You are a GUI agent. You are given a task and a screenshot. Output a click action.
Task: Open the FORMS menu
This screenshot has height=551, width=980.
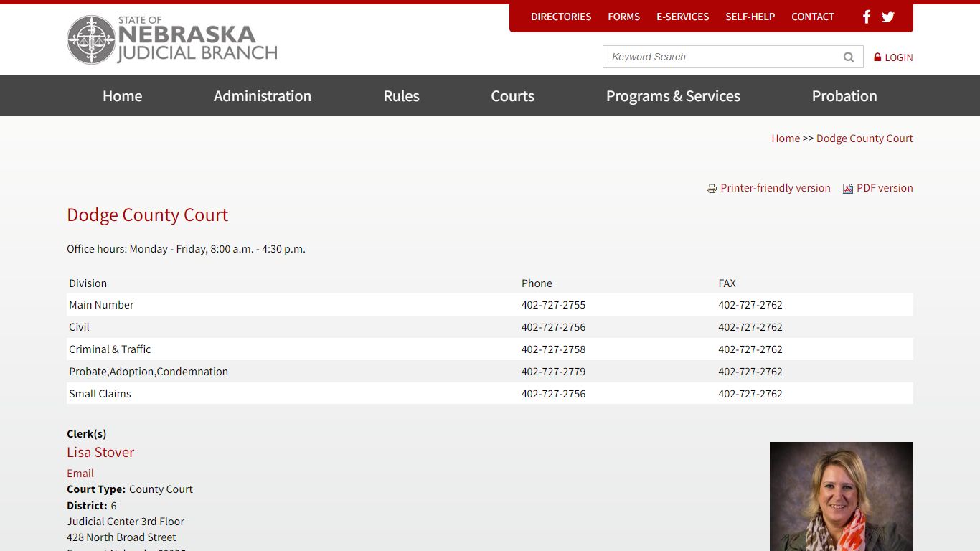[x=623, y=17]
